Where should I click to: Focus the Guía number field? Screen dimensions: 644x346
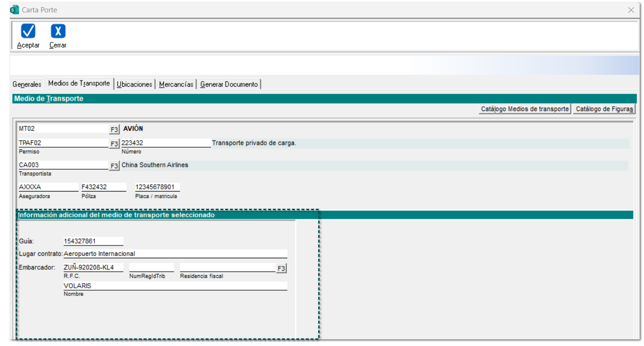click(93, 241)
